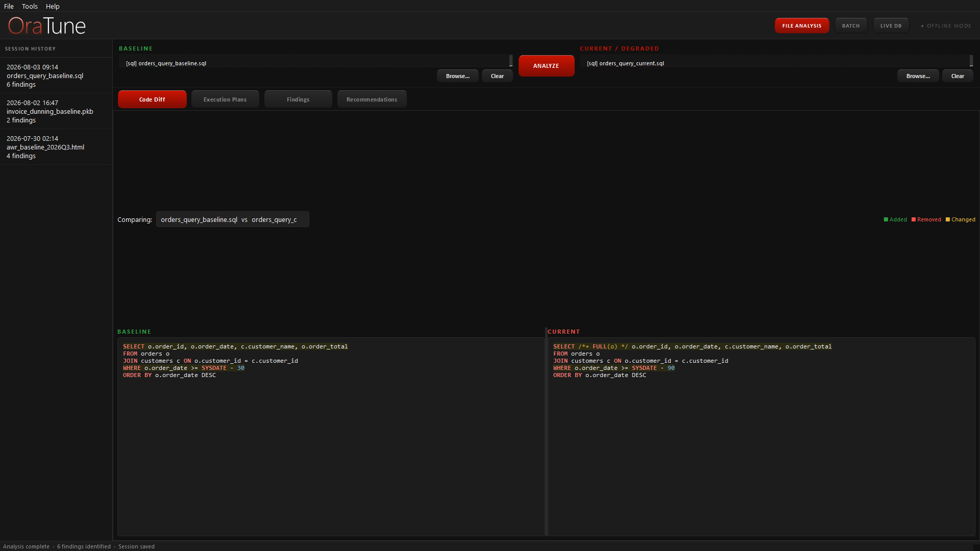Click the orange Changed legend swatch
This screenshot has width=980, height=551.
[948, 219]
